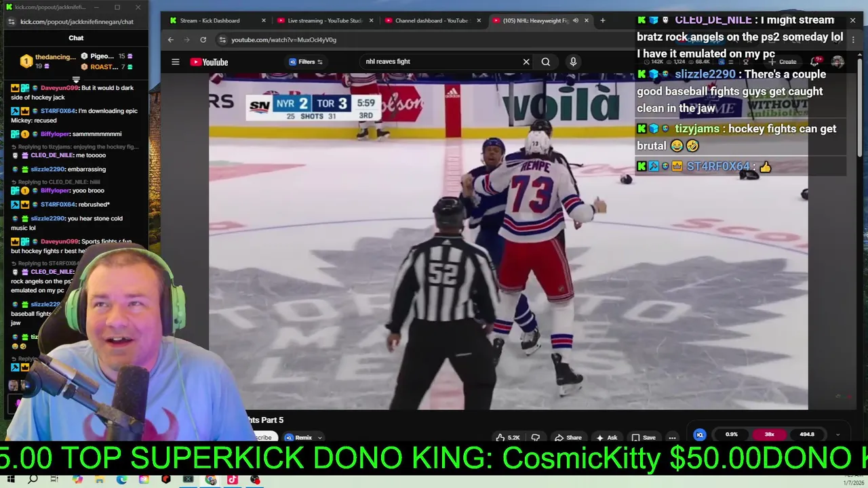Viewport: 868px width, 488px height.
Task: Open chat overlay three-dot options
Action: (852, 40)
